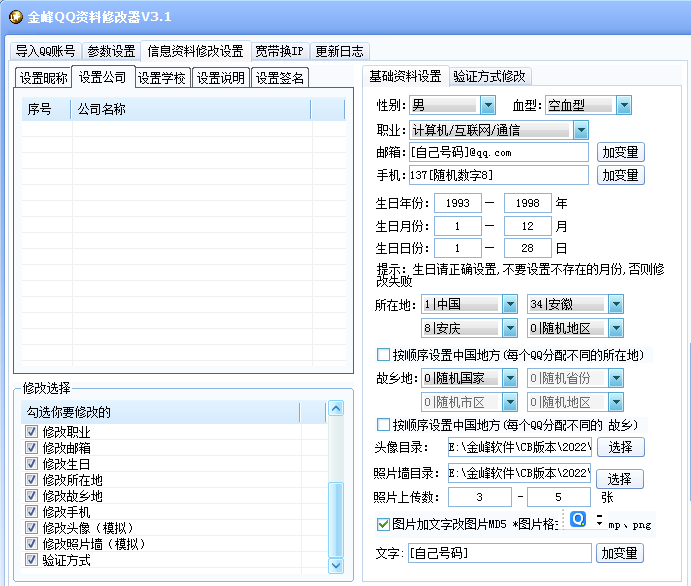691x586 pixels.
Task: Click scroll up arrow in 修改选择 list
Action: [x=336, y=408]
